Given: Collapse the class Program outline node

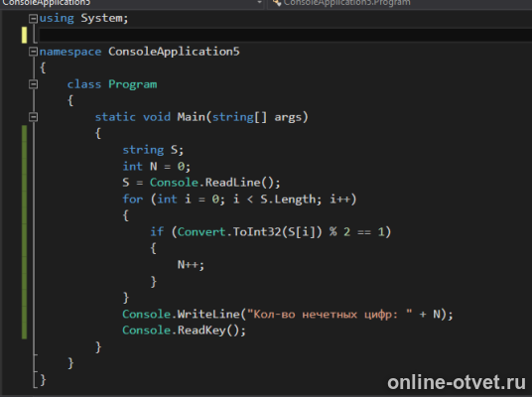Looking at the screenshot, I should tap(33, 84).
